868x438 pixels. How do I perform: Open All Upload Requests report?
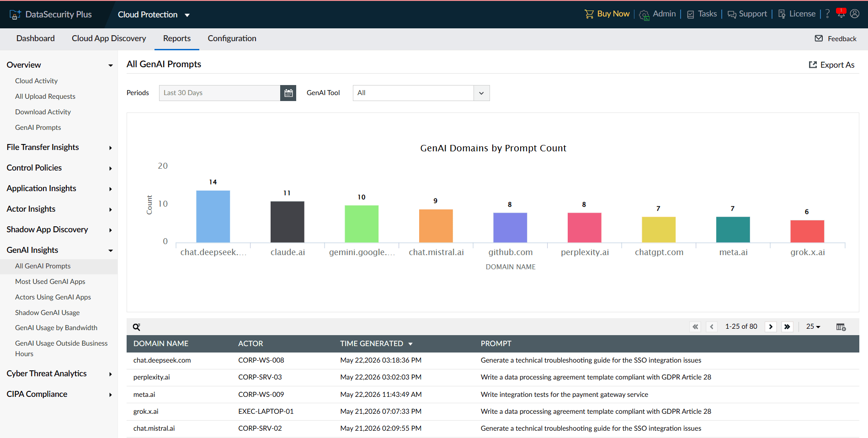pos(45,96)
